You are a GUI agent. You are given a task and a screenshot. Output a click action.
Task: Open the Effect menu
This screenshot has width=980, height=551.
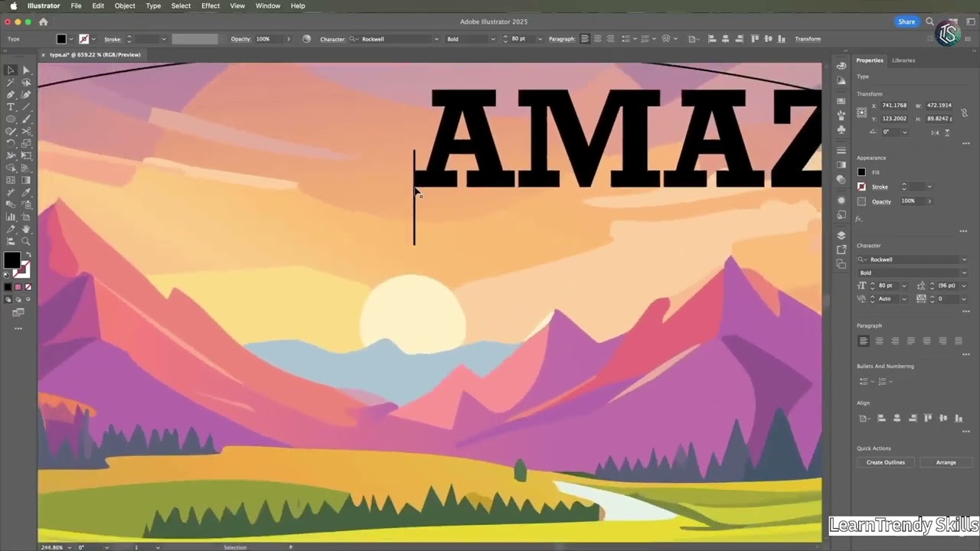click(x=211, y=5)
